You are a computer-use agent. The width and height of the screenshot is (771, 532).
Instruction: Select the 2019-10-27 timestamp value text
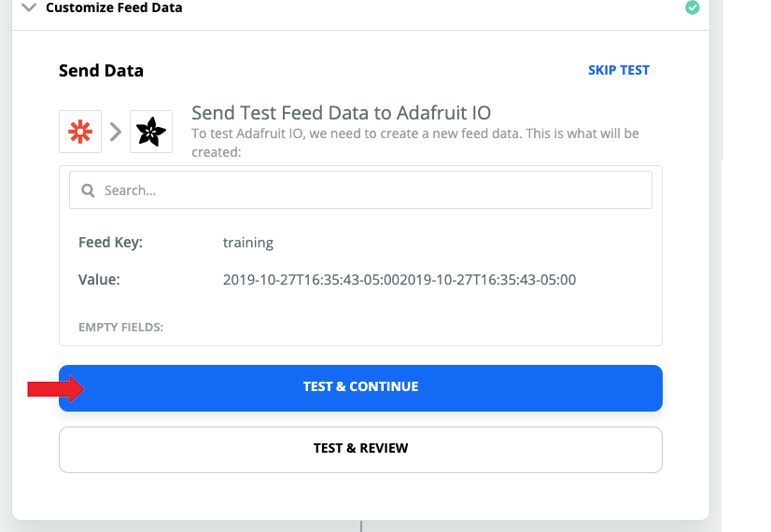(x=400, y=279)
